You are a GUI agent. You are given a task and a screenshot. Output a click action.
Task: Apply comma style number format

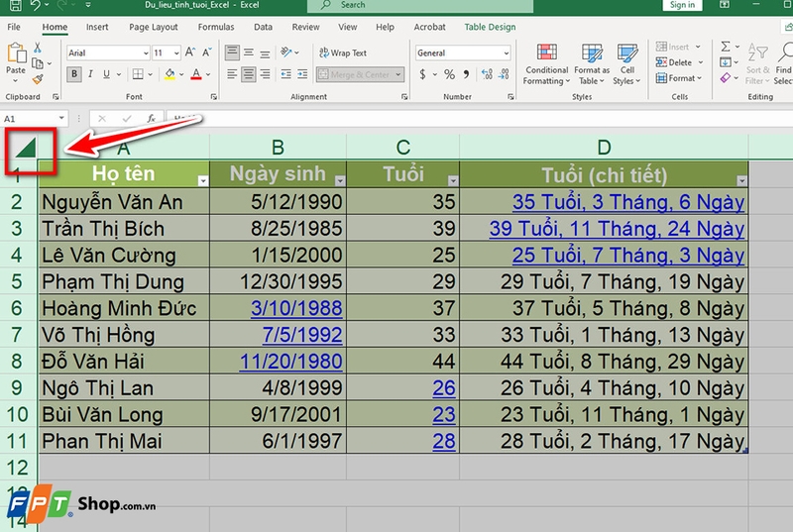(x=466, y=74)
